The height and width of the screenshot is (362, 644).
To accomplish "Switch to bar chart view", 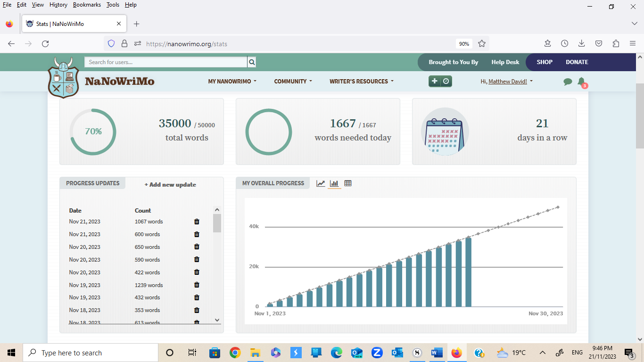I will click(334, 183).
